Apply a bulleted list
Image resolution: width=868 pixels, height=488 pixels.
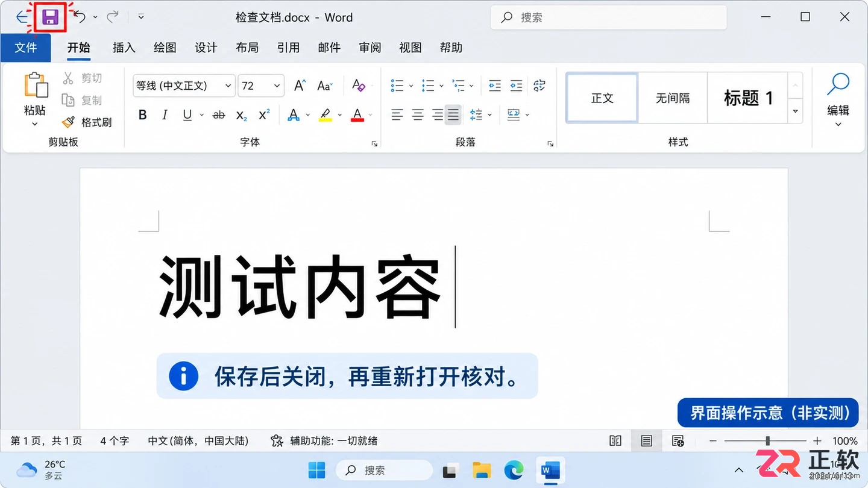[397, 86]
